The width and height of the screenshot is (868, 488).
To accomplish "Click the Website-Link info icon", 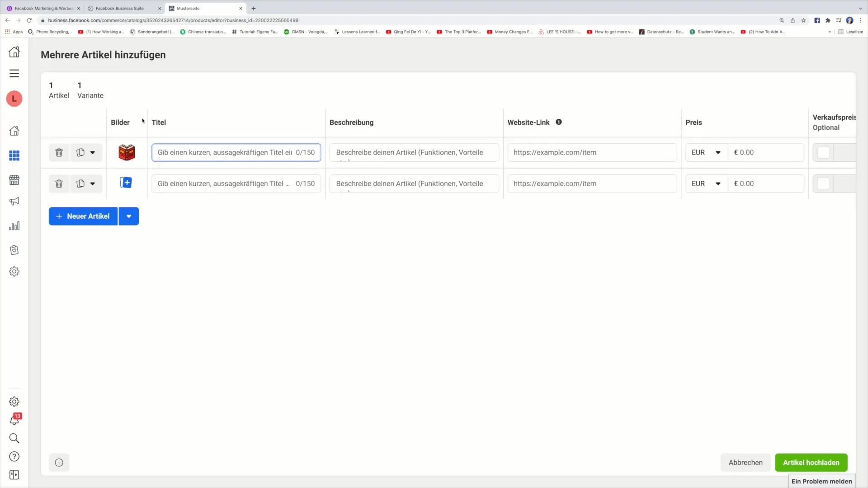I will point(559,122).
